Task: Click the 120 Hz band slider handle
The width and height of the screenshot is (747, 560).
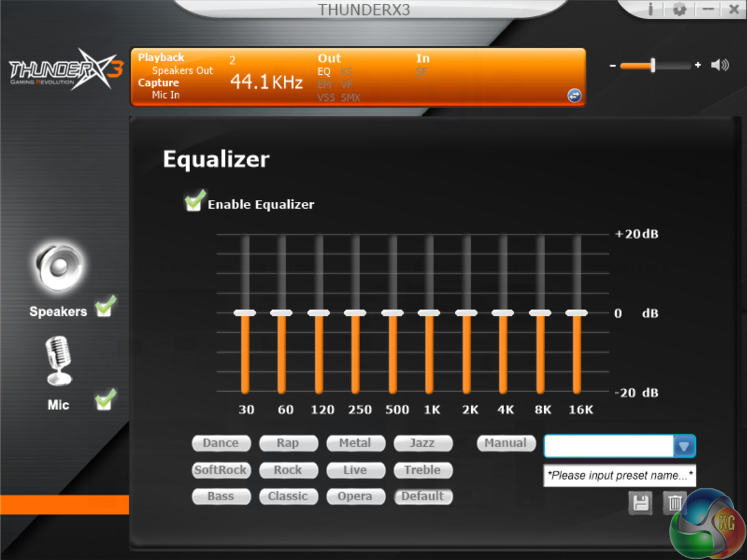Action: click(x=319, y=313)
